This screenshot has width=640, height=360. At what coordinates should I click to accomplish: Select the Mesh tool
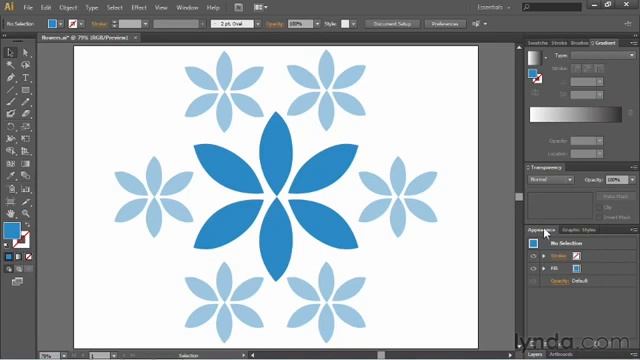[x=11, y=164]
